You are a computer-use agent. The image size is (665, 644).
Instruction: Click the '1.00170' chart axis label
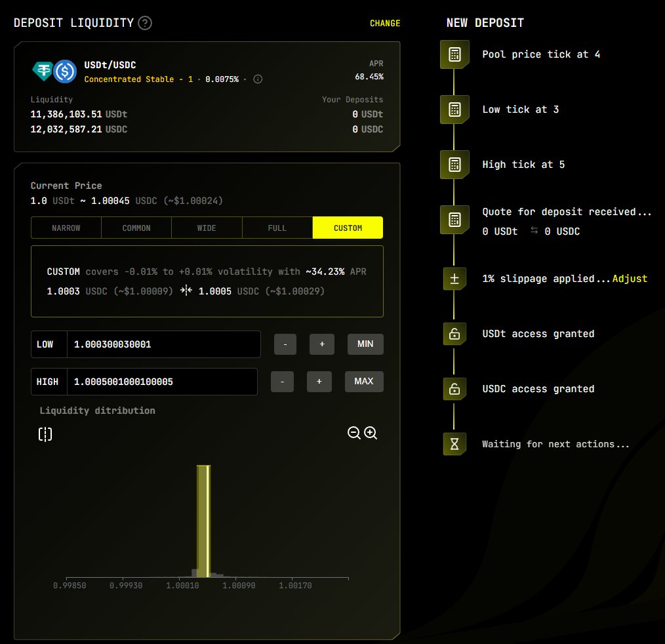coord(295,586)
